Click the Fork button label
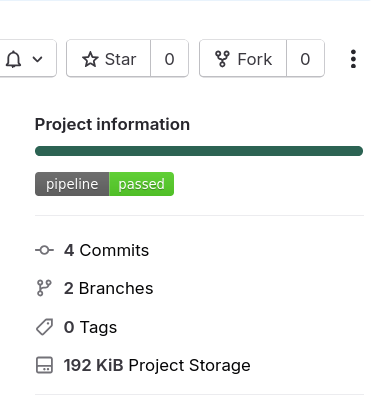The height and width of the screenshot is (396, 391). tap(255, 59)
